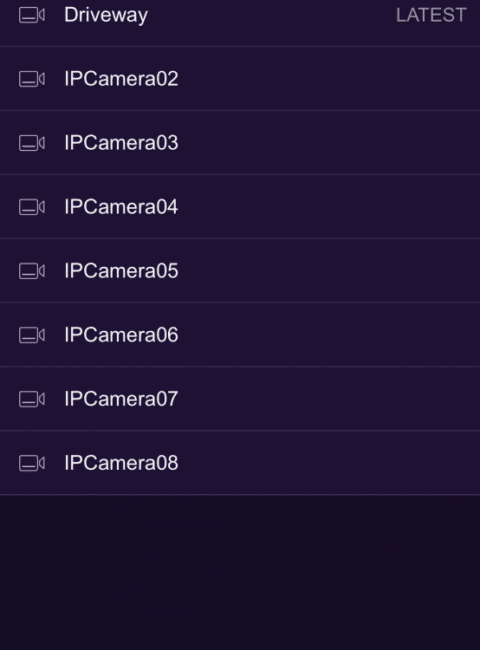The width and height of the screenshot is (480, 650).
Task: Click the camera icon beside Driveway
Action: 32,15
